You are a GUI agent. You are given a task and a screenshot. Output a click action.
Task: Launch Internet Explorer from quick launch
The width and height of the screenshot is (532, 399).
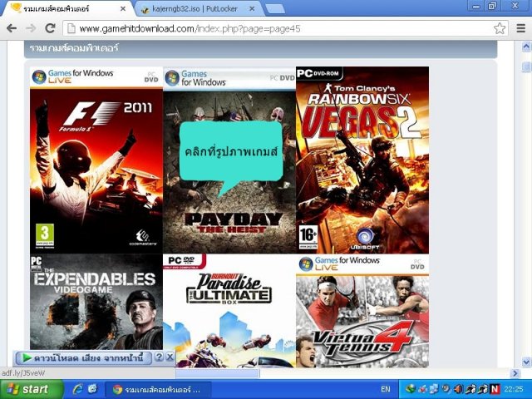coord(77,389)
